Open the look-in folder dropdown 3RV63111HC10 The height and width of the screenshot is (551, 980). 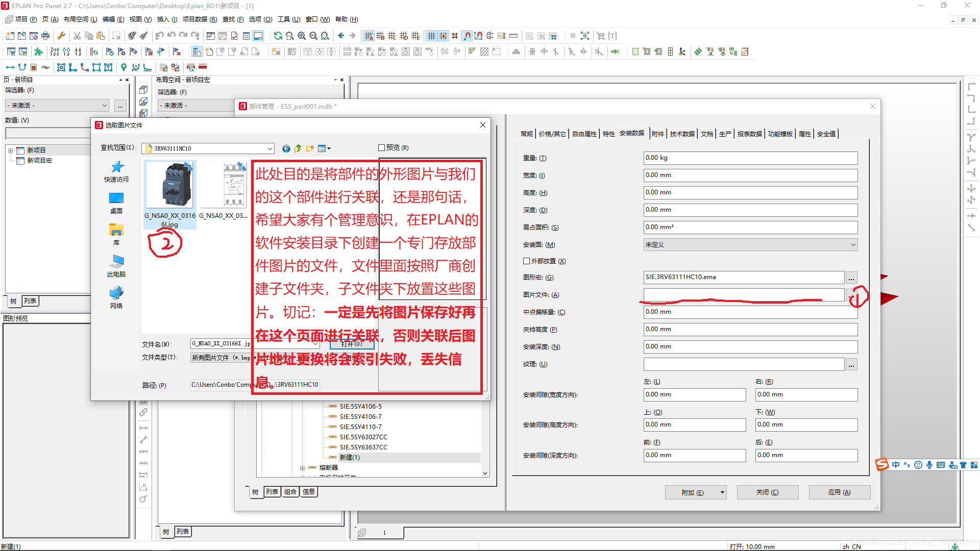269,148
